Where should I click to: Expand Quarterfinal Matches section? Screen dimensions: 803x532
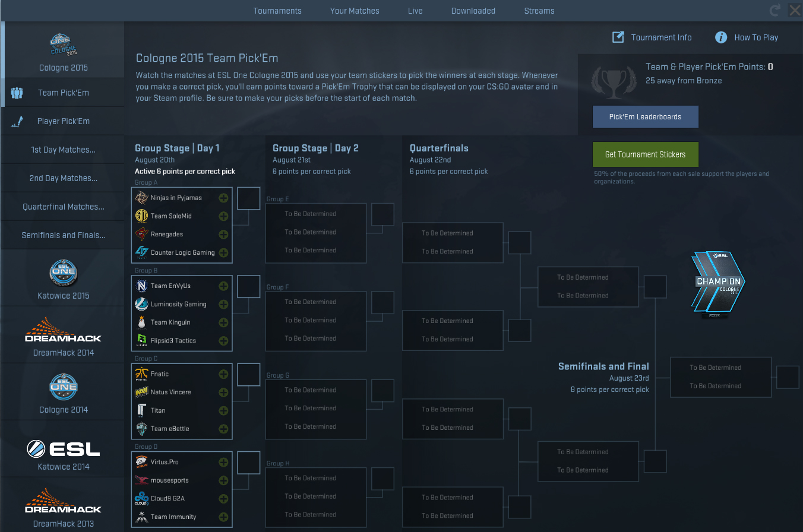pyautogui.click(x=64, y=207)
